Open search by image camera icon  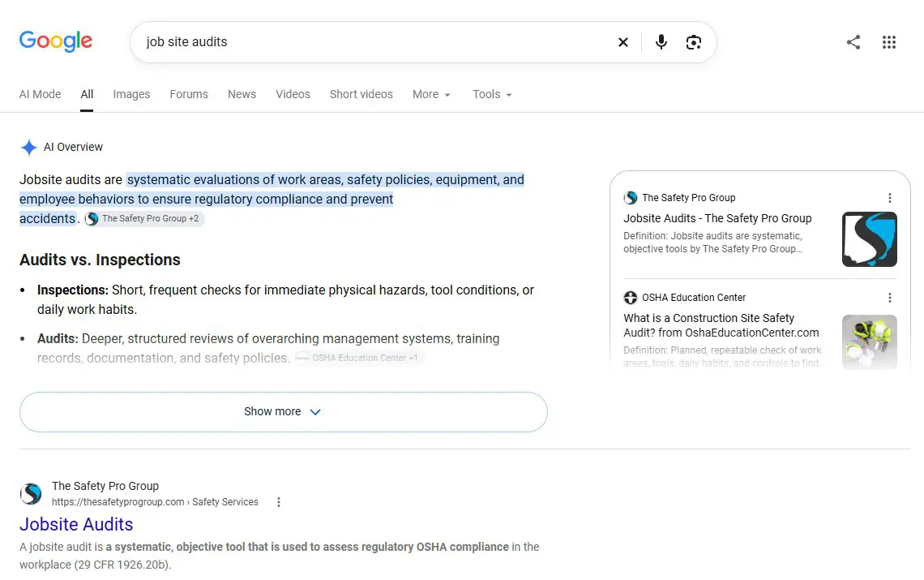694,42
